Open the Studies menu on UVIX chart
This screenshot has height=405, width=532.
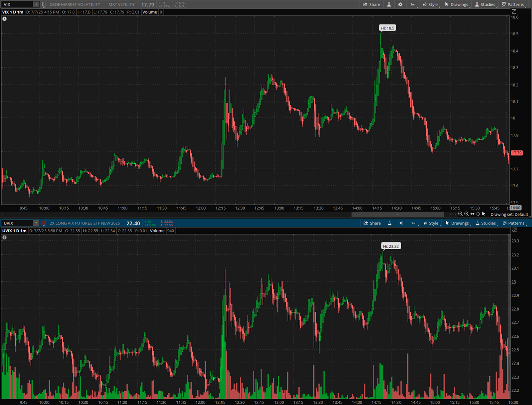click(x=486, y=223)
